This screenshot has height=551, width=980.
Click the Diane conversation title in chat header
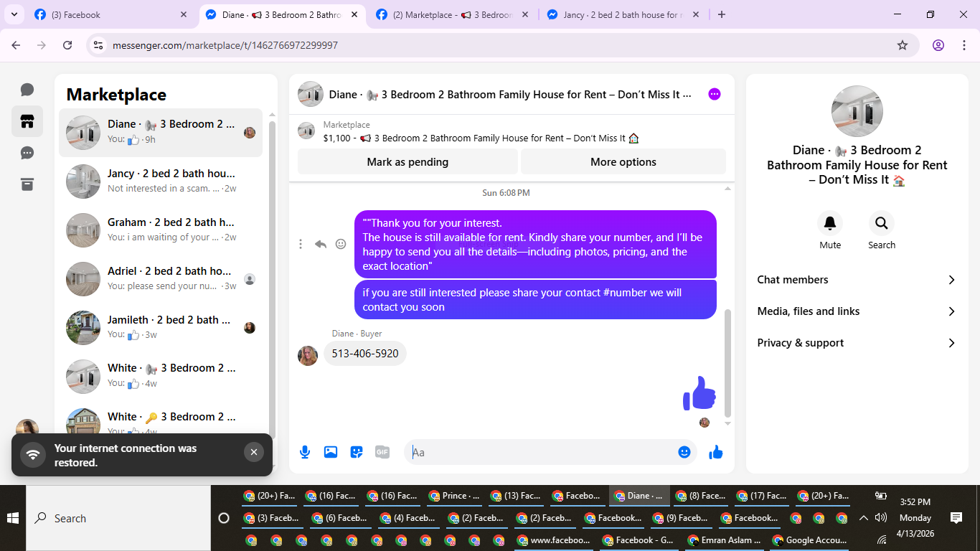click(x=510, y=94)
